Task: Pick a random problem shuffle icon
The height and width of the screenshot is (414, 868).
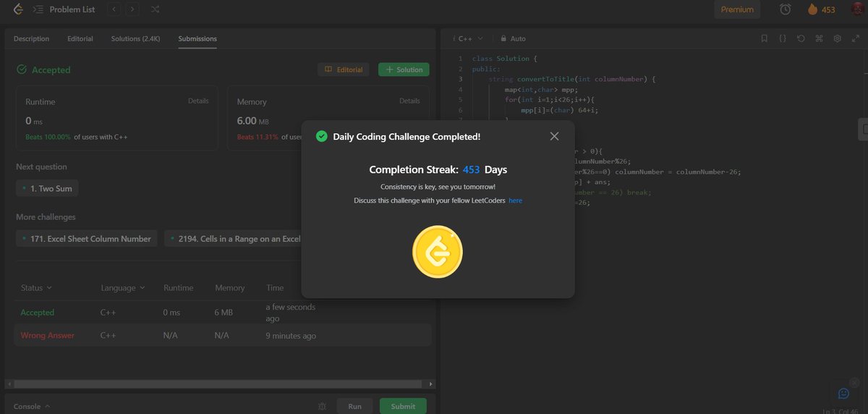Action: [156, 9]
